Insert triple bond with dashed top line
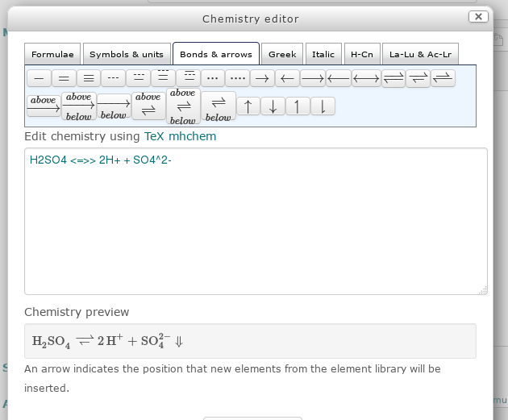This screenshot has height=420, width=508. tap(163, 78)
